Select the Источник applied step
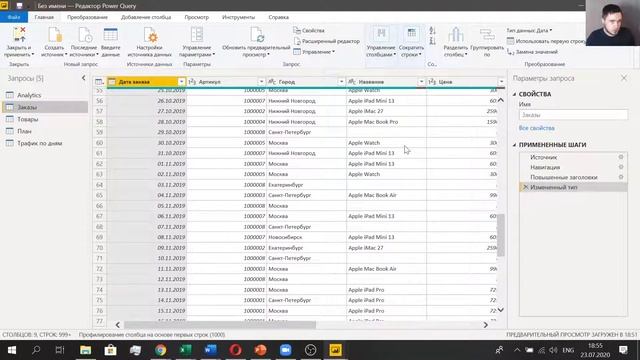 (543, 157)
